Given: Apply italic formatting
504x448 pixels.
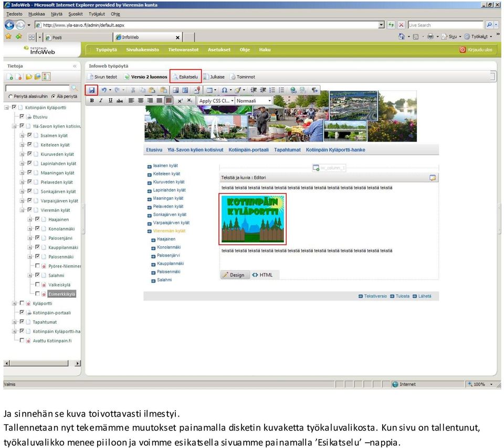Looking at the screenshot, I should tap(101, 101).
